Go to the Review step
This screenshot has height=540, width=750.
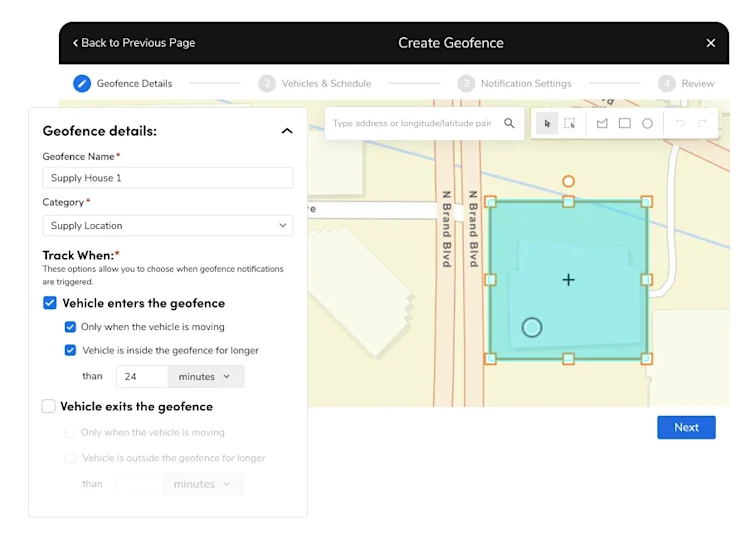pos(686,84)
